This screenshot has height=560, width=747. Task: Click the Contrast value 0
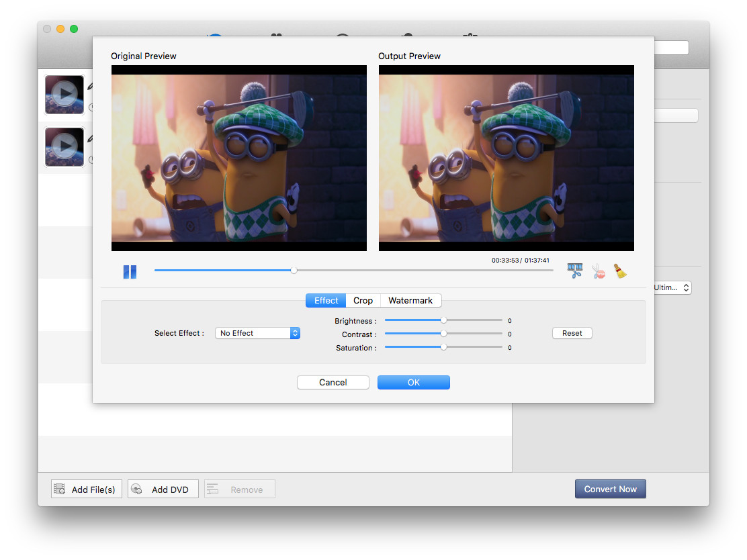[x=510, y=334]
